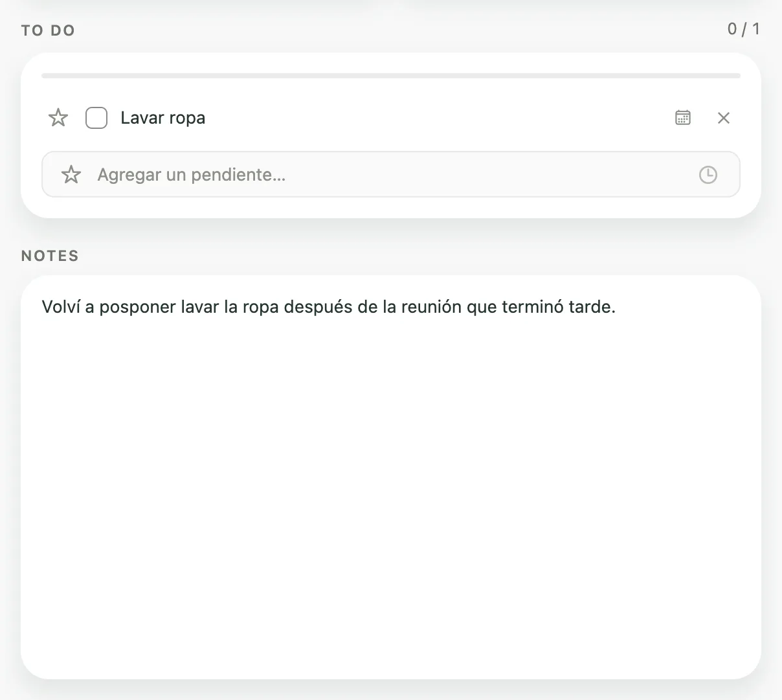Screen dimensions: 782x700
Task: Check off the Lavar ropa checkbox
Action: point(96,118)
